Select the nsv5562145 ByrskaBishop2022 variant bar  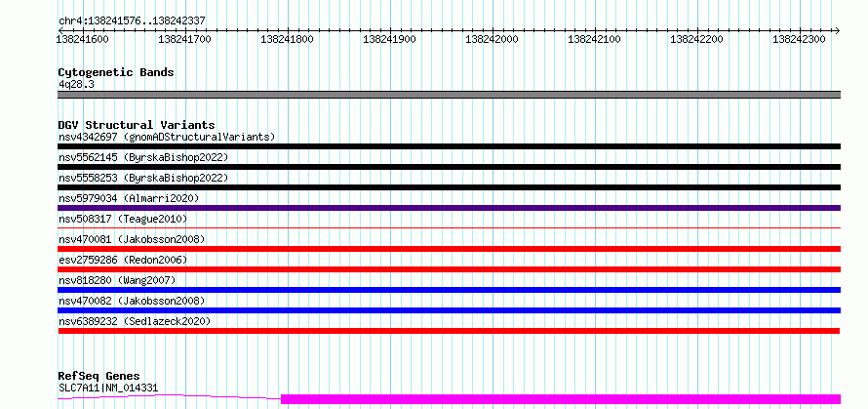pos(449,167)
